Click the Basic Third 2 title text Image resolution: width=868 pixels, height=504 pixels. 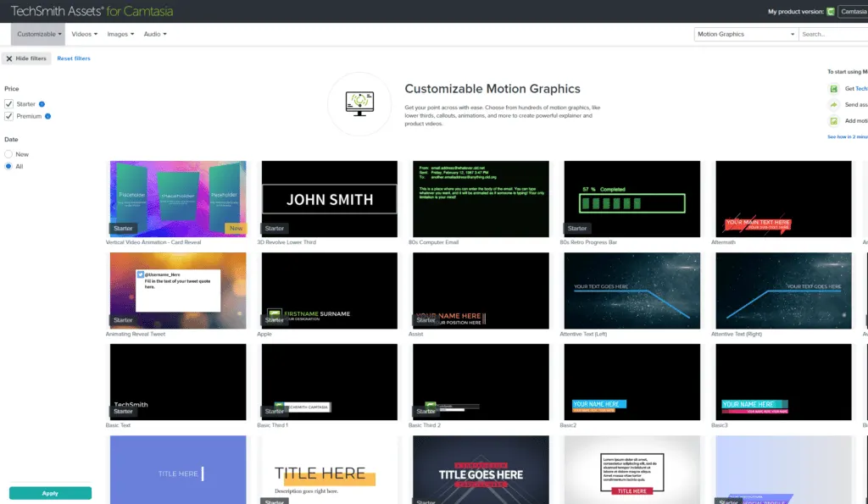425,425
